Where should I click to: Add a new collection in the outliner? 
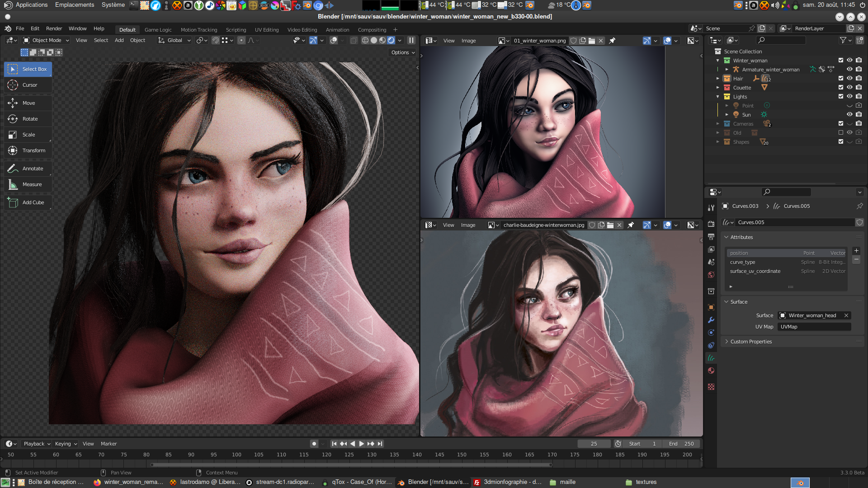point(859,40)
